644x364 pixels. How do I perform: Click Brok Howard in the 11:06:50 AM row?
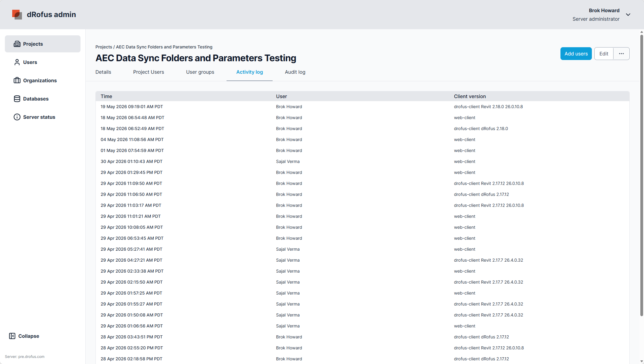coord(289,194)
